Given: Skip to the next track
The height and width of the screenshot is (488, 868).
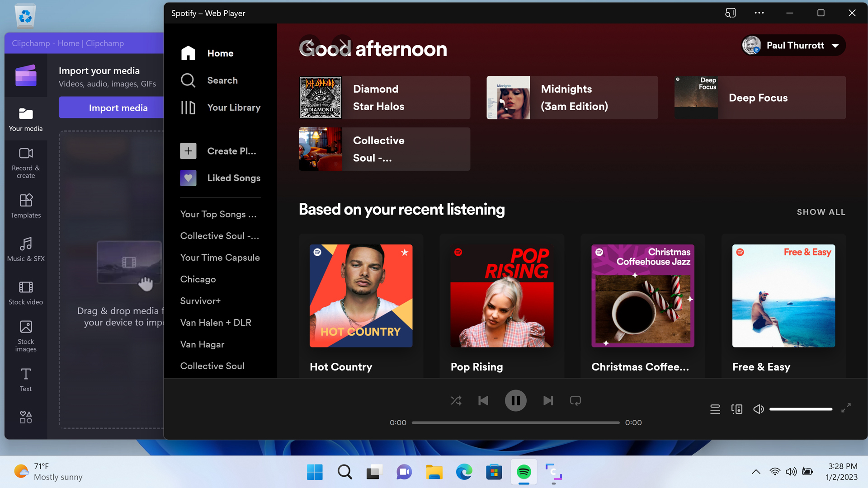Looking at the screenshot, I should point(548,401).
